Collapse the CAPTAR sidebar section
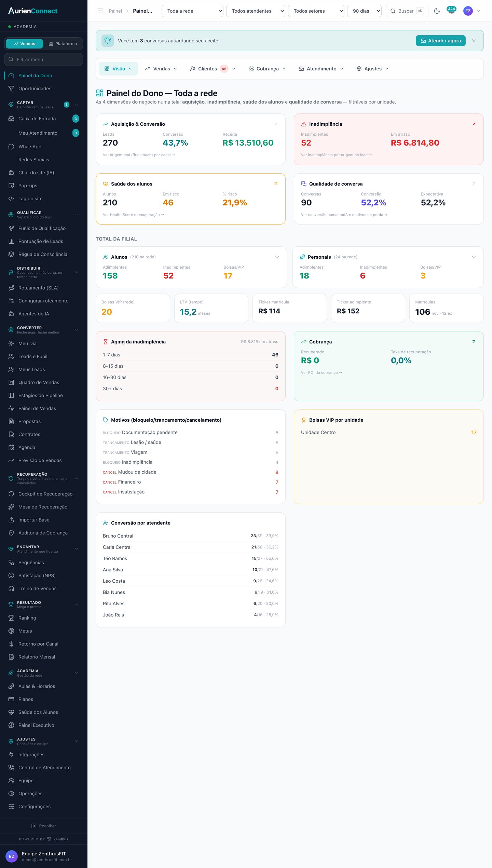Screen dimensions: 492x868 point(77,105)
